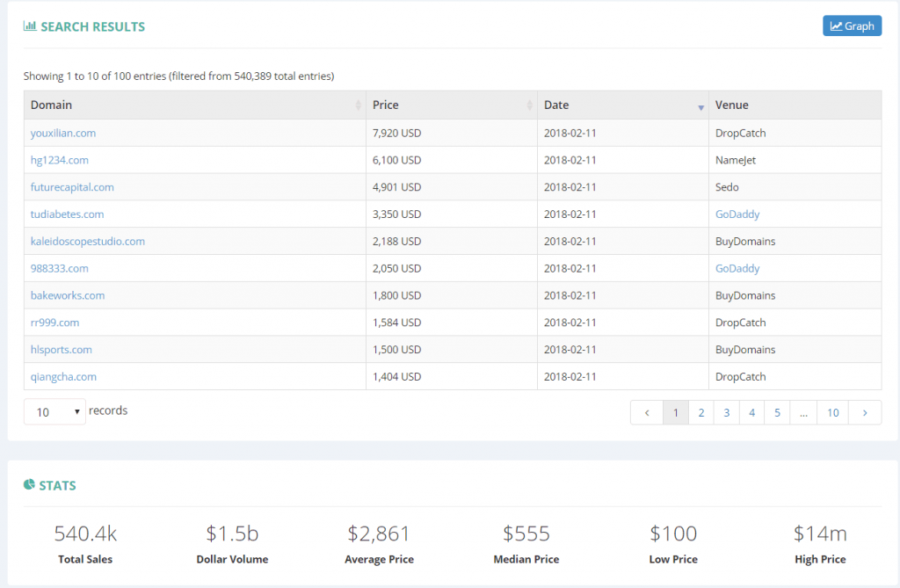This screenshot has width=900, height=588.
Task: Follow GoDaddy venue link in 988333.com row
Action: pyautogui.click(x=737, y=268)
